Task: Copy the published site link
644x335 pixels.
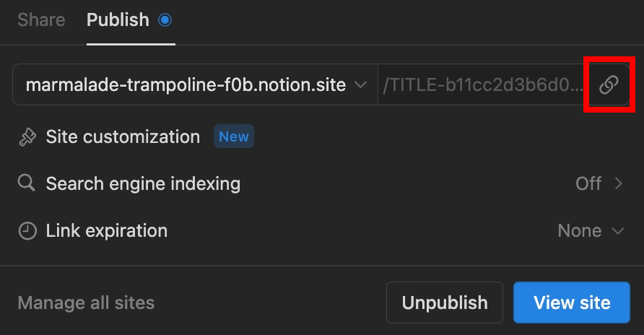Action: 609,85
